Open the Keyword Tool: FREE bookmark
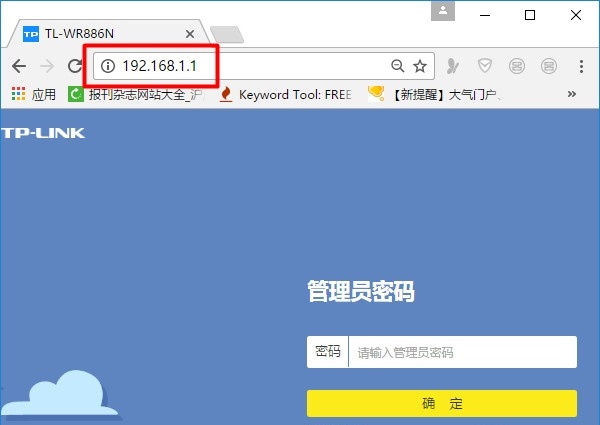The width and height of the screenshot is (600, 425). [286, 94]
